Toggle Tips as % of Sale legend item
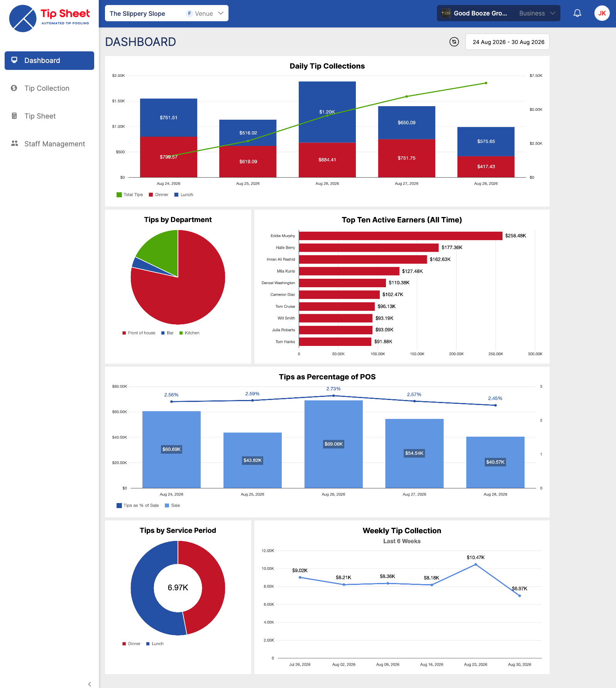This screenshot has height=688, width=616. click(x=138, y=505)
